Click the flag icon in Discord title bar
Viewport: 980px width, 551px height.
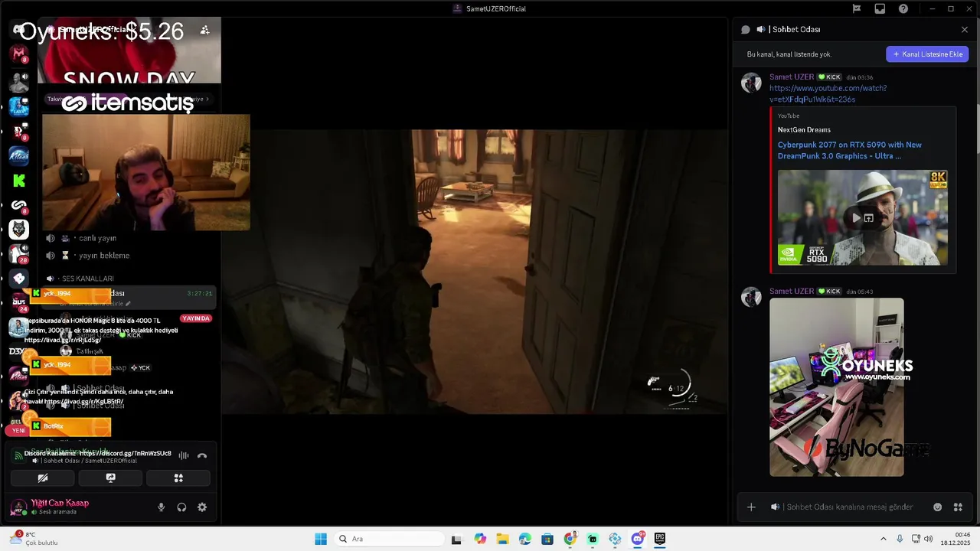pos(857,8)
